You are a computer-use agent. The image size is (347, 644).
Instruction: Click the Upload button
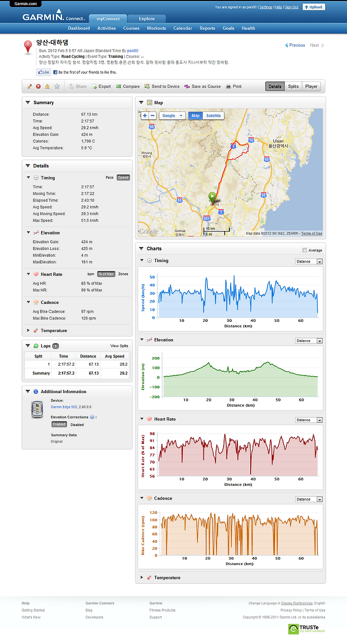pyautogui.click(x=314, y=7)
